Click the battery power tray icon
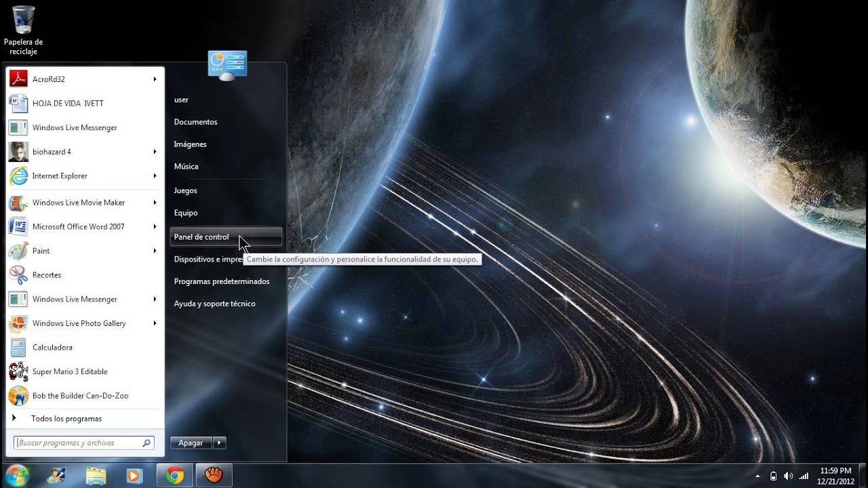The image size is (868, 488). (x=774, y=476)
